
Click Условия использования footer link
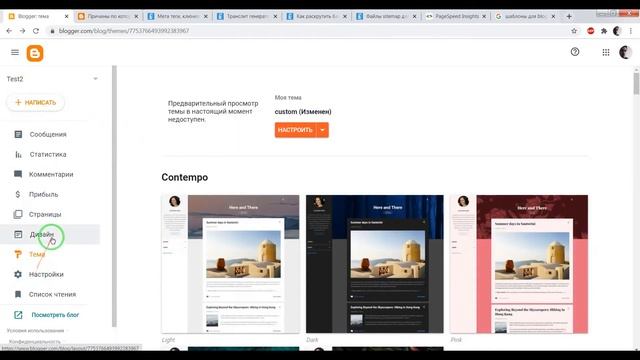(x=36, y=331)
